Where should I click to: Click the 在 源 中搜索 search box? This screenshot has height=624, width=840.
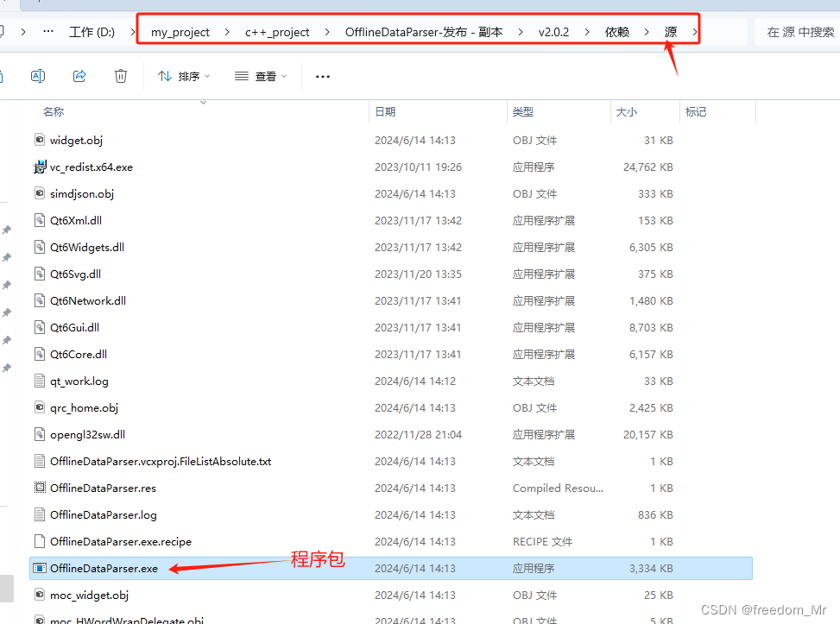(x=797, y=32)
